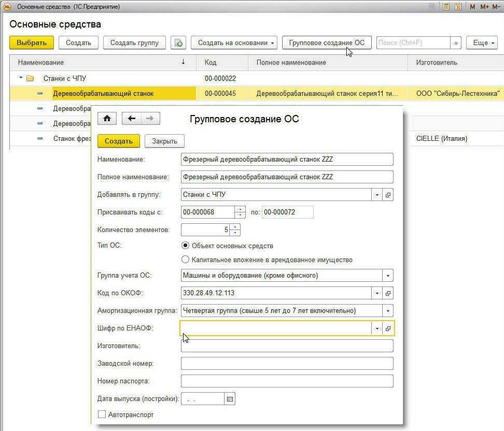504x431 pixels.
Task: Click the home icon in the dialog
Action: pyautogui.click(x=107, y=119)
